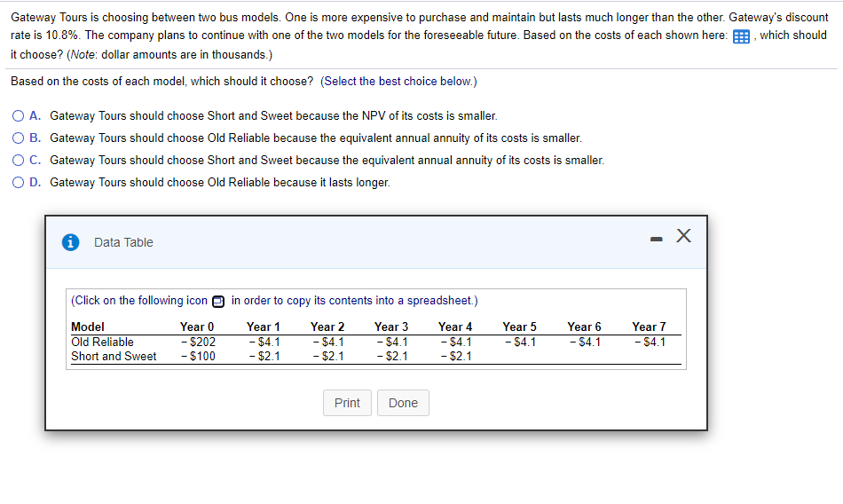Screen dimensions: 843x504
Task: Minimize the Data Table popup
Action: (x=656, y=239)
